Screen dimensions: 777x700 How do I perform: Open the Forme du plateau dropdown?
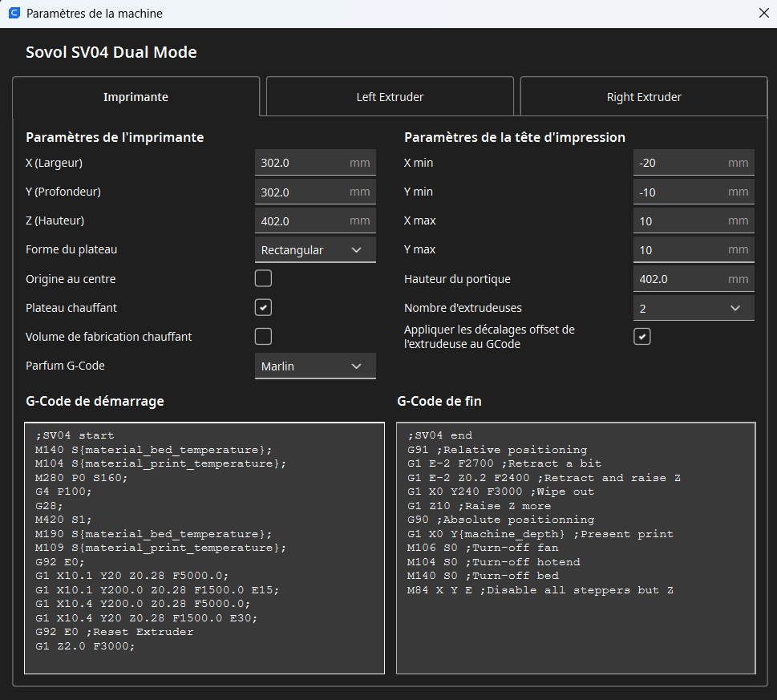click(315, 249)
